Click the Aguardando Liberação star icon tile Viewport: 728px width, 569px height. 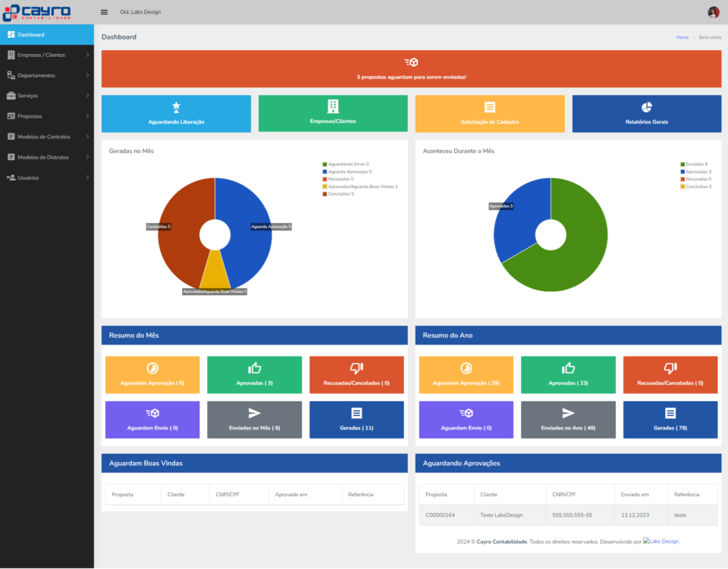click(176, 113)
